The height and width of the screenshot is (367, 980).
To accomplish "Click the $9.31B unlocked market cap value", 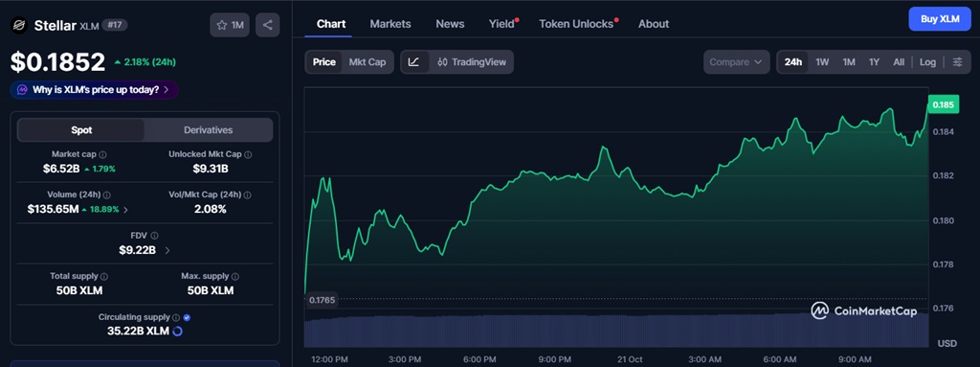I will [210, 169].
